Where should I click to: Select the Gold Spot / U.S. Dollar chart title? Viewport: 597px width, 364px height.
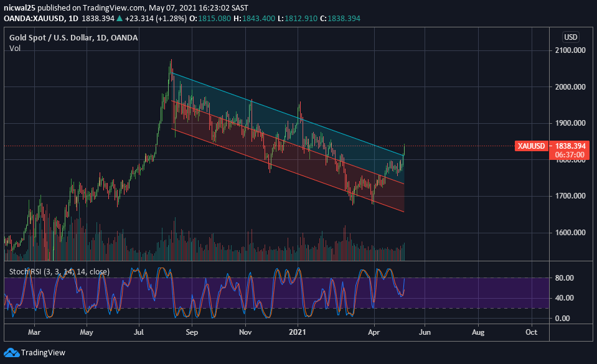(73, 38)
